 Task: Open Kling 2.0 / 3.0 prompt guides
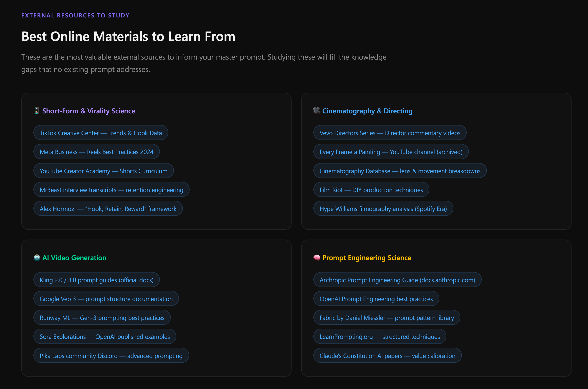pos(96,280)
